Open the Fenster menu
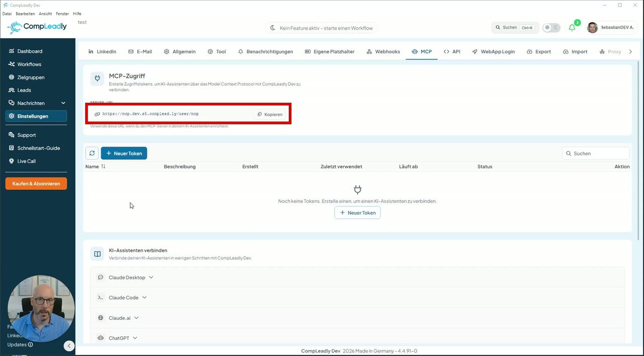 (x=62, y=14)
